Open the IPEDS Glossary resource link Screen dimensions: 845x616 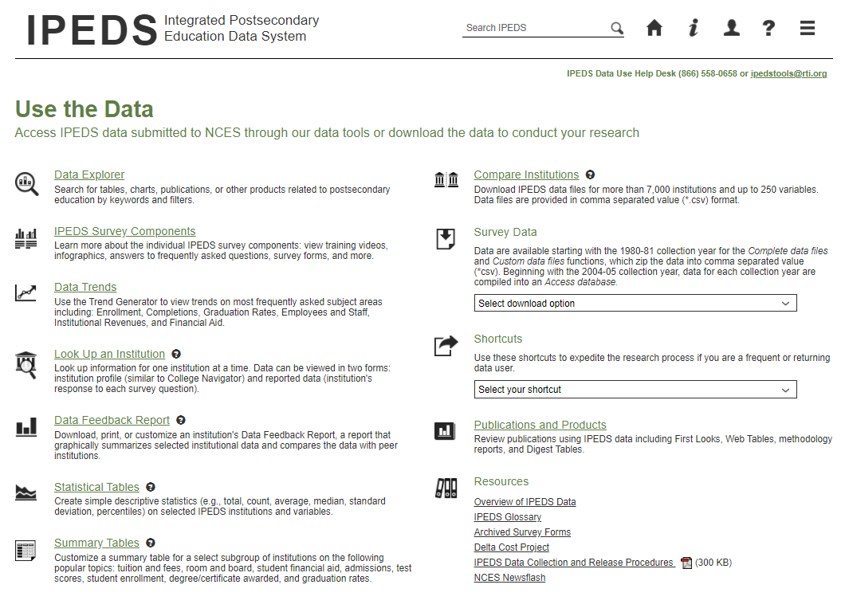507,517
